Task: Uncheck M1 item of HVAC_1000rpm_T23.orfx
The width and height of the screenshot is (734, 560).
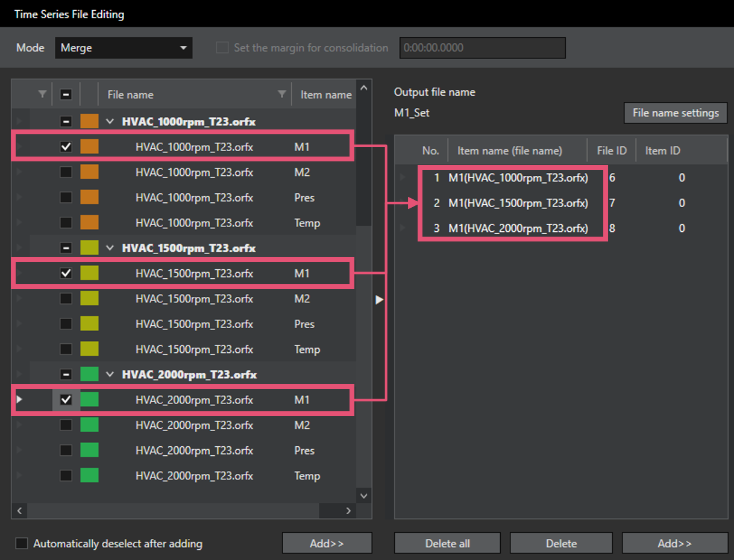Action: coord(66,147)
